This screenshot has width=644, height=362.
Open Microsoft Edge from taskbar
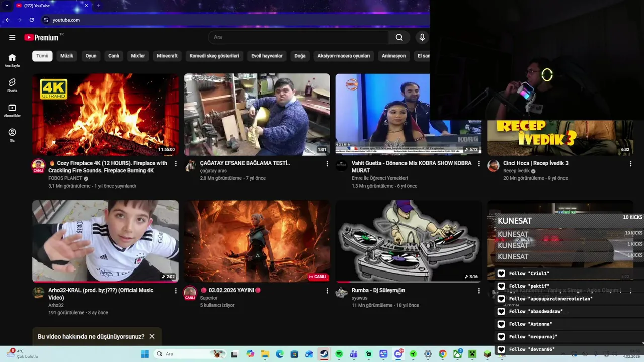(280, 354)
